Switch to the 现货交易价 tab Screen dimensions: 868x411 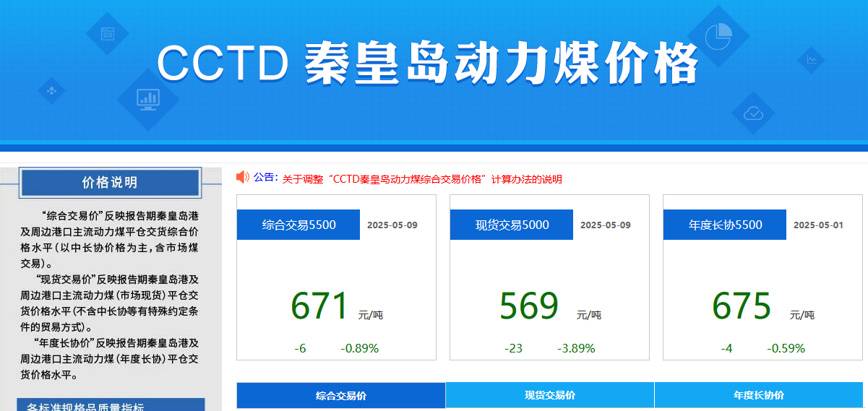point(549,395)
